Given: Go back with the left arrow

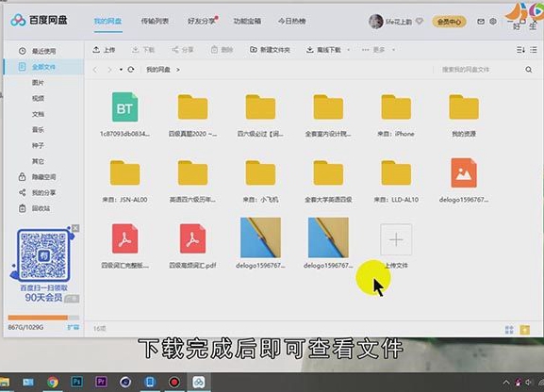Looking at the screenshot, I should (95, 70).
